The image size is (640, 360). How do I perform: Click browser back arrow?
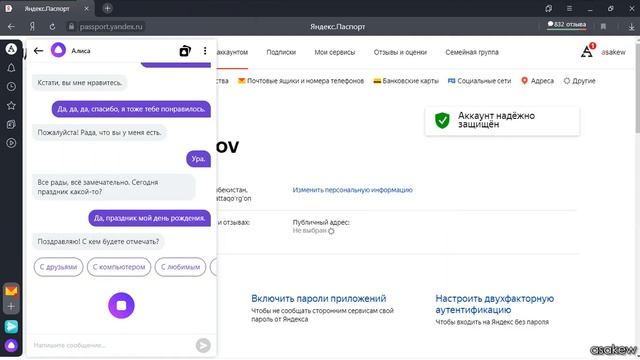tap(11, 27)
